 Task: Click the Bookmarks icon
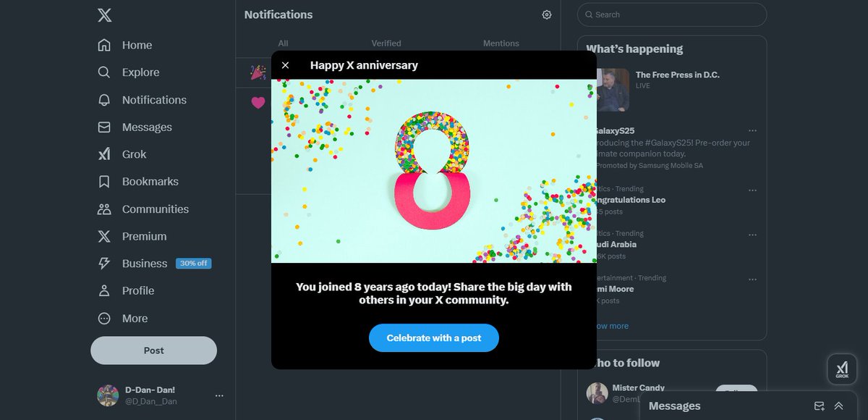click(x=104, y=182)
